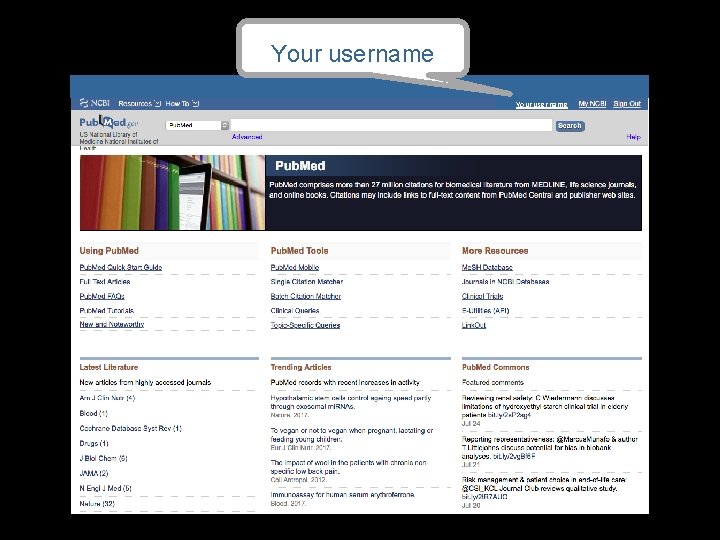Image resolution: width=720 pixels, height=540 pixels.
Task: Open J Biol Chem (6) articles
Action: pyautogui.click(x=103, y=458)
